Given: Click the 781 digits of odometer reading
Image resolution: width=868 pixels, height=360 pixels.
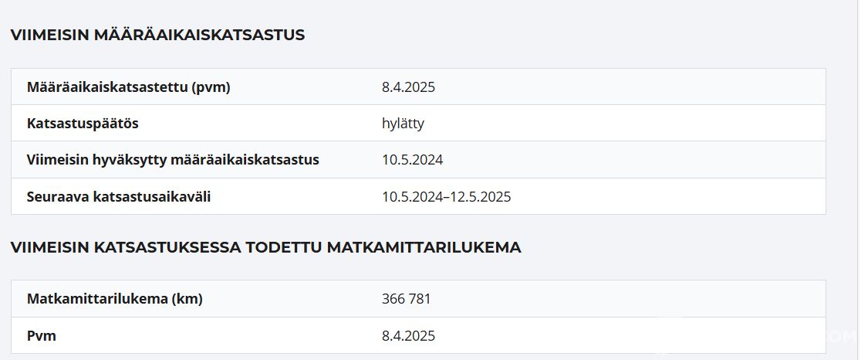Looking at the screenshot, I should pos(420,299).
